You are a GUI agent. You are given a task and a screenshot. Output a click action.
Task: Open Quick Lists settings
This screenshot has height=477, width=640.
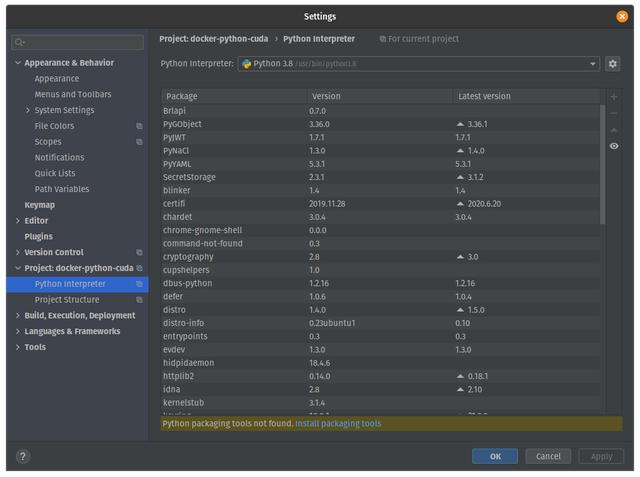click(x=55, y=173)
